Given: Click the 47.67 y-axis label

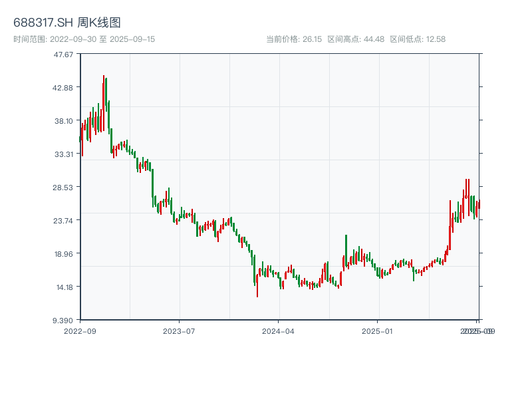Looking at the screenshot, I should [65, 54].
